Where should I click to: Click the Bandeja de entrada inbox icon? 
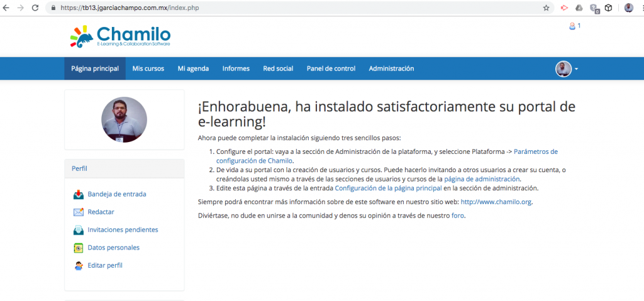[79, 194]
